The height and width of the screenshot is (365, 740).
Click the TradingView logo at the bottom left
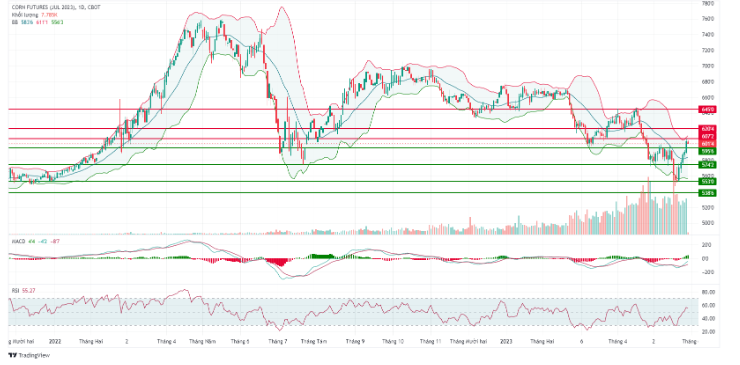29,355
